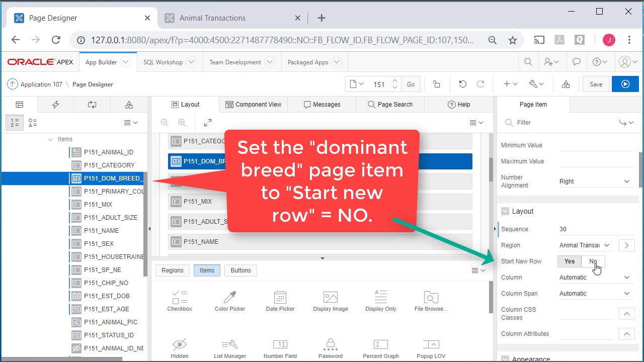Open the search icon in APEX header

click(x=528, y=62)
